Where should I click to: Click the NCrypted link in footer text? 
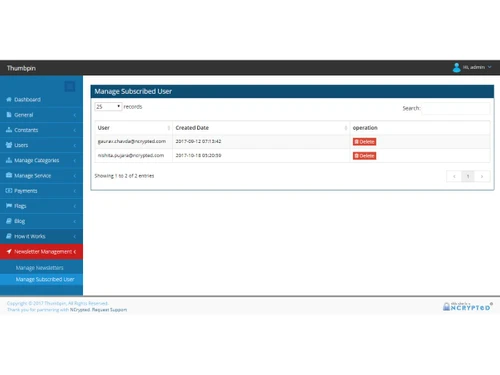tap(80, 310)
